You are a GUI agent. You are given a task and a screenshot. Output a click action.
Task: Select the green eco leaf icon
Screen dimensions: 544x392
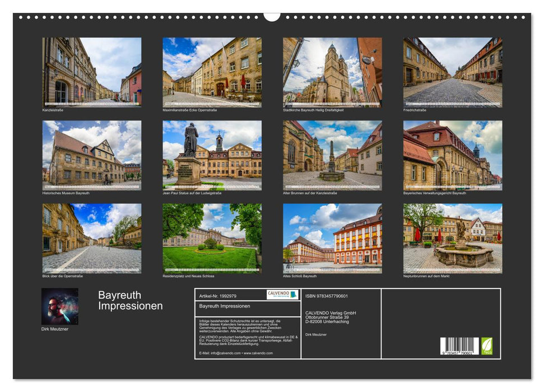pyautogui.click(x=487, y=346)
